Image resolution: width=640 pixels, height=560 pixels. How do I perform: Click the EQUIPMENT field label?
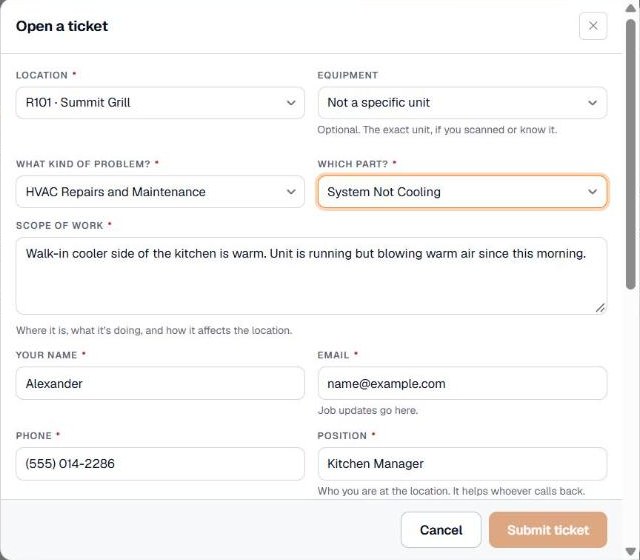tap(348, 75)
